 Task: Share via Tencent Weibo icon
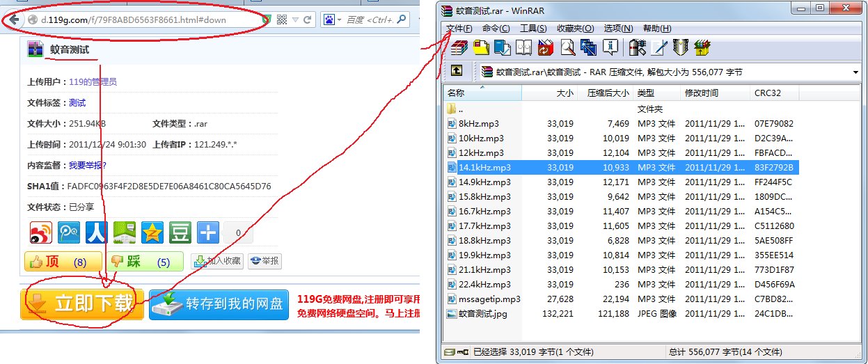(68, 232)
